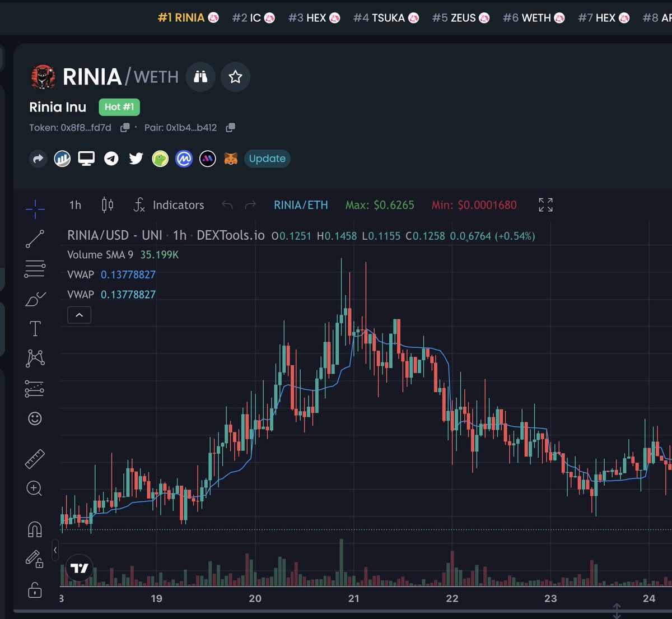Toggle lock all drawings
672x619 pixels.
[35, 590]
